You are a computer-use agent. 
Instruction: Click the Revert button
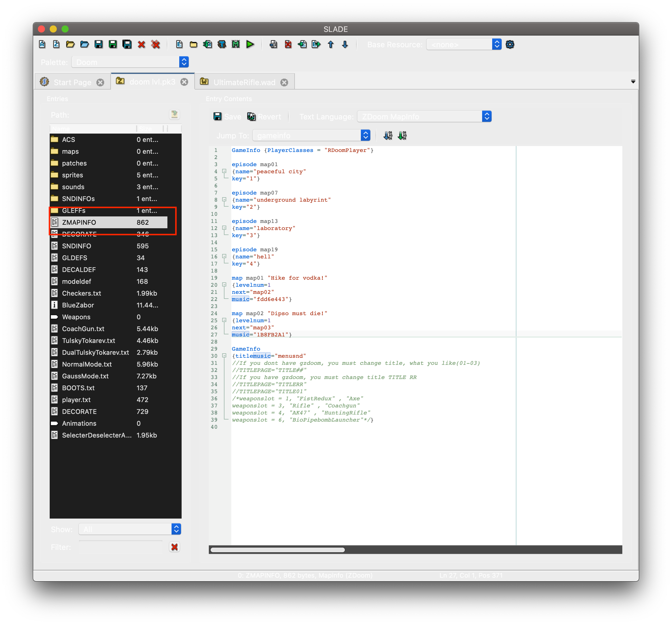point(264,116)
